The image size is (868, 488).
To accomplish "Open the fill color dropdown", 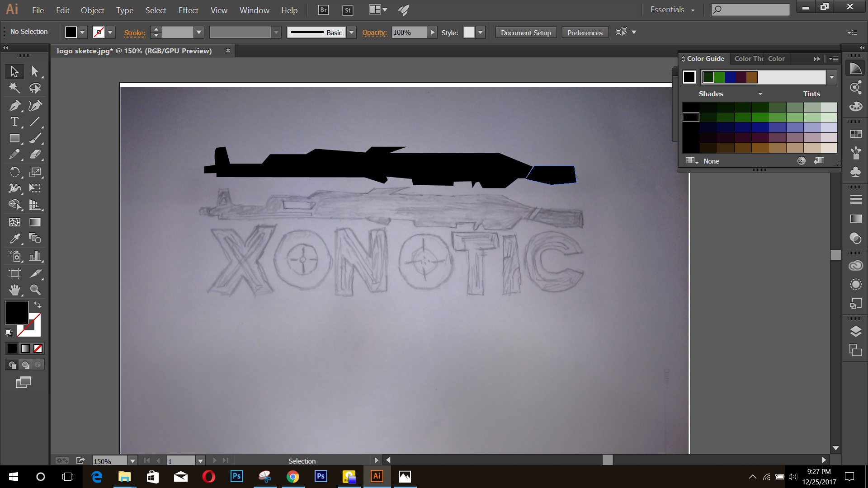I will 82,33.
